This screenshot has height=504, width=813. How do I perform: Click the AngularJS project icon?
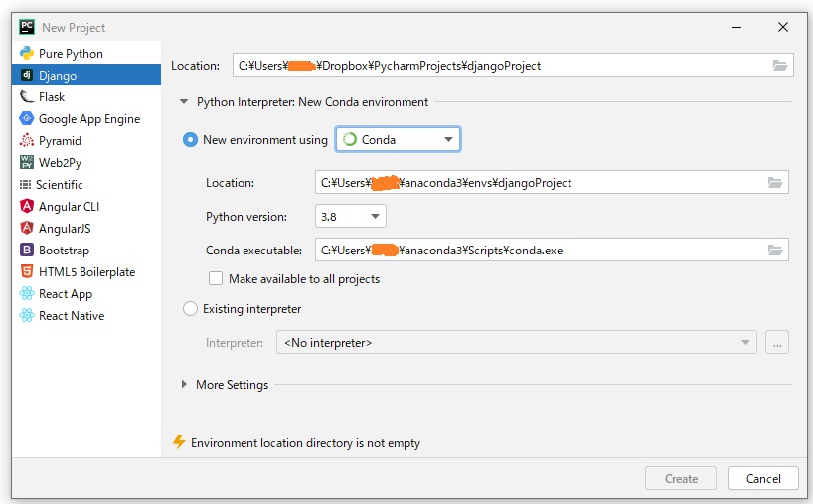point(27,228)
